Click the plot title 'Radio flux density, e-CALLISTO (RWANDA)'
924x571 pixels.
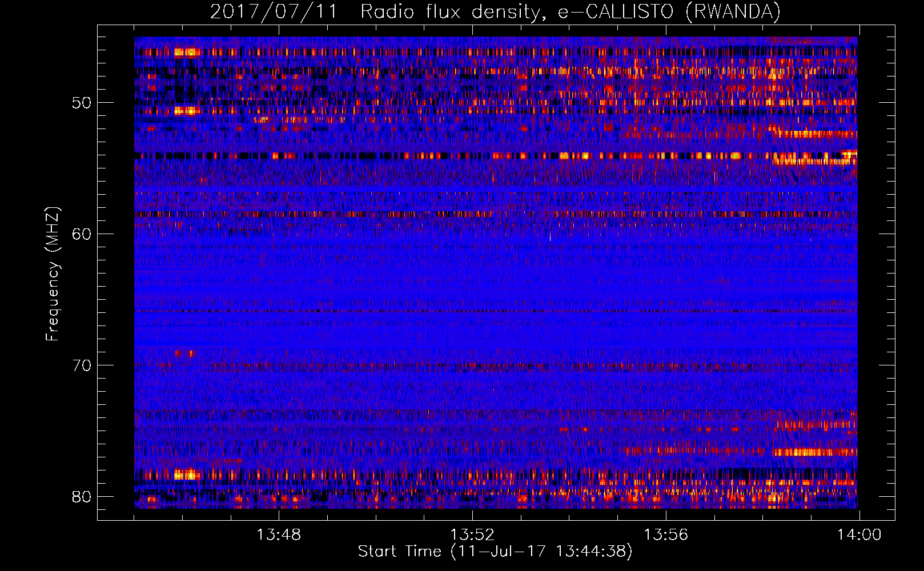[x=571, y=11]
